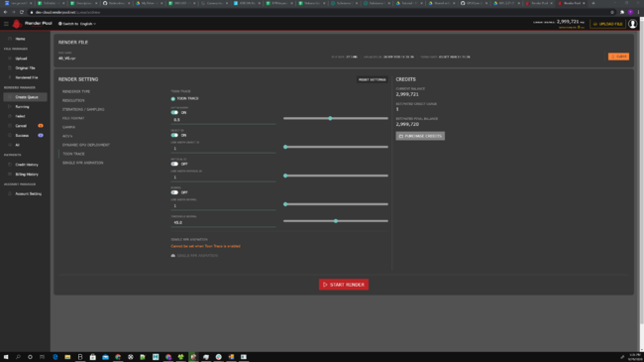The width and height of the screenshot is (644, 362).
Task: Click the Render Pool logo
Action: [32, 24]
